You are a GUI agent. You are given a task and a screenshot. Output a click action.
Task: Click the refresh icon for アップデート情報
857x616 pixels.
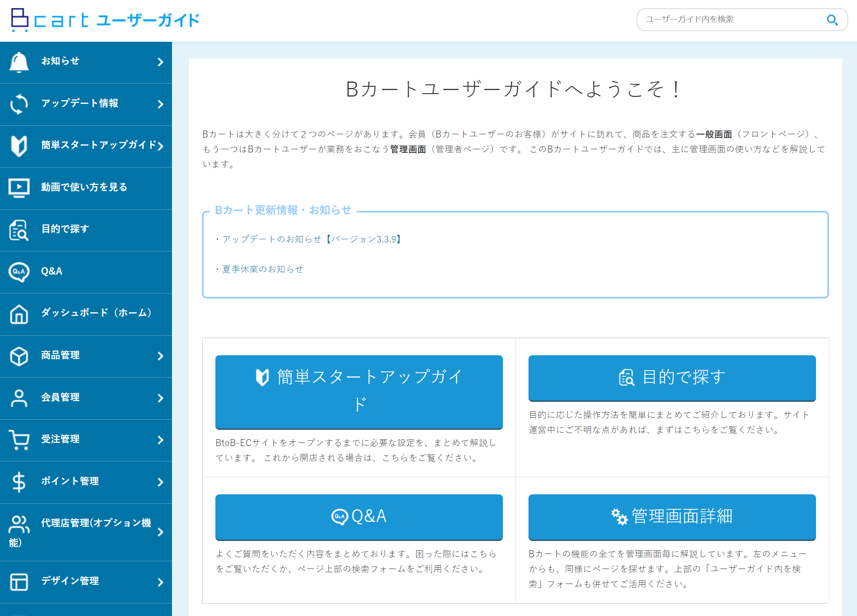[19, 104]
